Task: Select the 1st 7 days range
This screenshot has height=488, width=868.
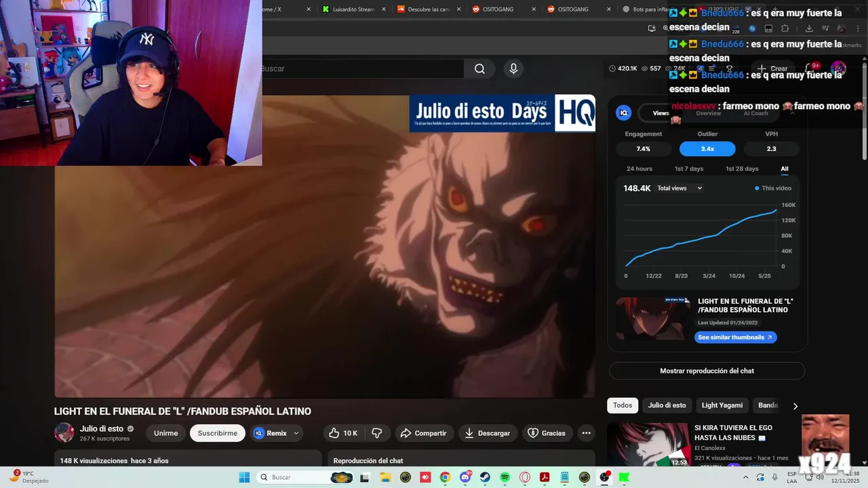Action: (689, 169)
